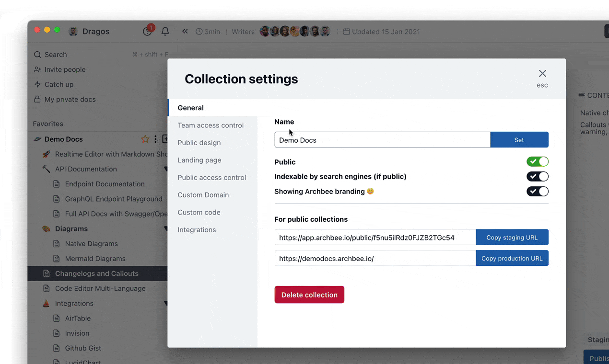
Task: Open Demo Docs three-dot options menu
Action: [x=155, y=139]
